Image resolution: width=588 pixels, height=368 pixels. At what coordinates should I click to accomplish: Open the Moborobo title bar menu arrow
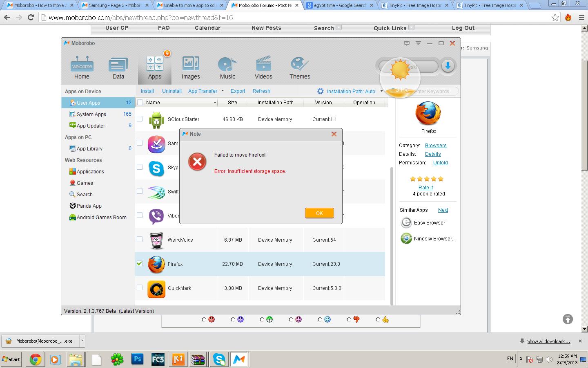[418, 43]
